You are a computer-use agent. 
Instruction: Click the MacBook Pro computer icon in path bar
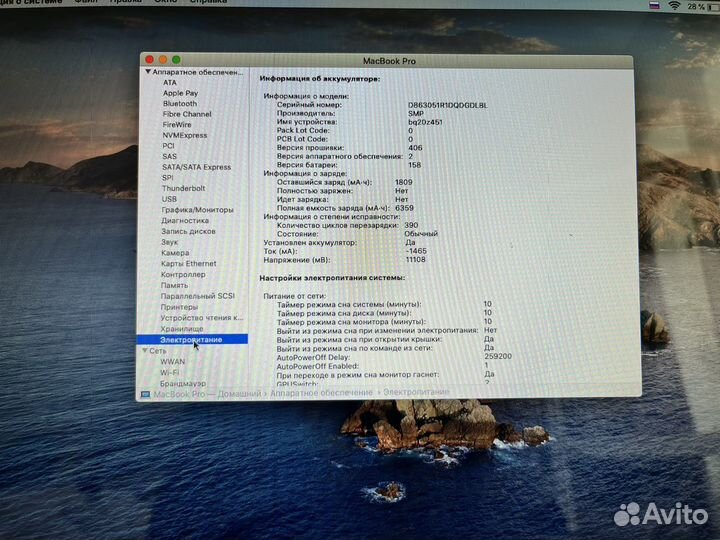pos(146,394)
